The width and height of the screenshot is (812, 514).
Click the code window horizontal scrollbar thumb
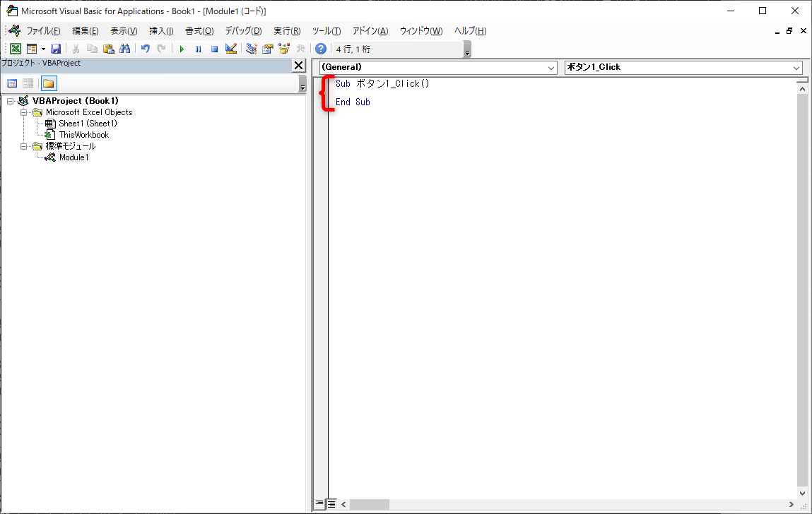point(369,504)
